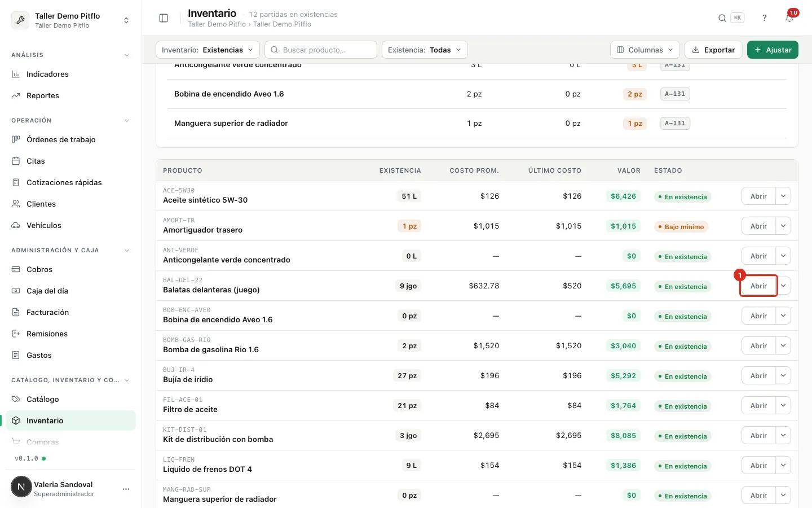
Task: Open the Columnas dropdown
Action: [645, 50]
